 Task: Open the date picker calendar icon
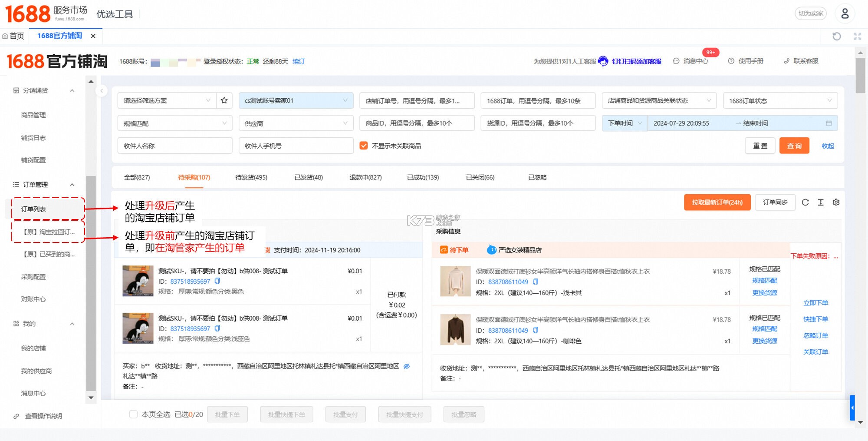click(x=829, y=123)
